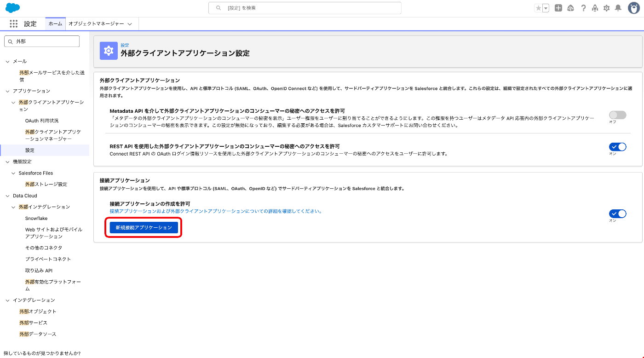This screenshot has width=644, height=358.
Task: Open the Help question mark icon
Action: (583, 8)
